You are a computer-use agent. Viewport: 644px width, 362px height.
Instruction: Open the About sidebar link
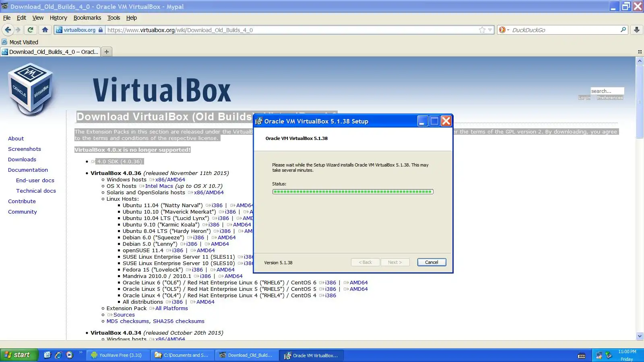click(x=16, y=138)
